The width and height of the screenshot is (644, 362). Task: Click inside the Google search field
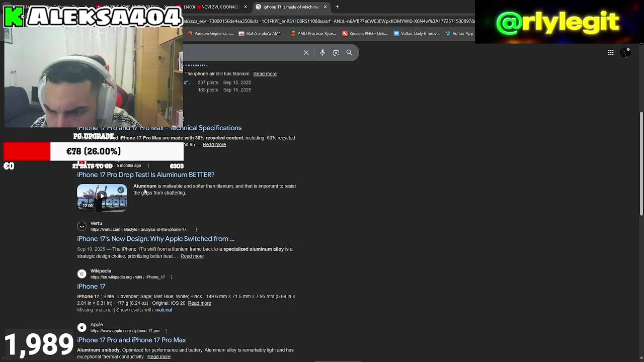242,52
